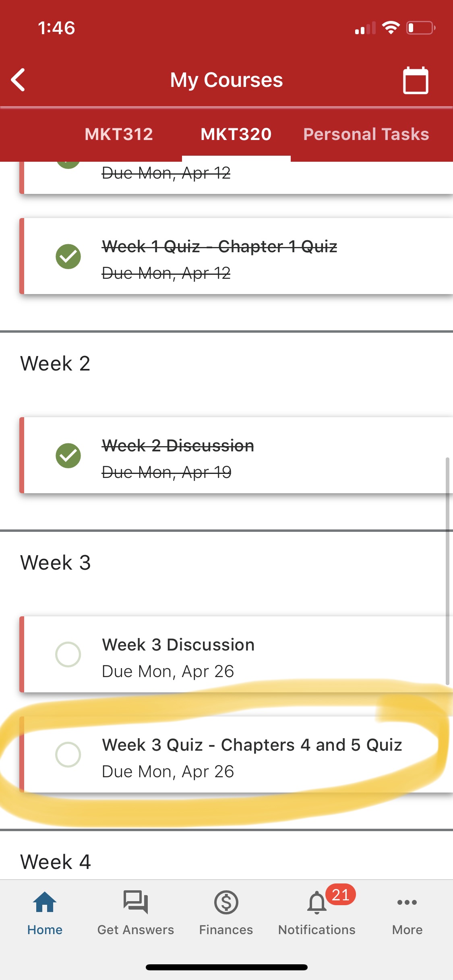Switch to the Personal Tasks tab
The width and height of the screenshot is (453, 980).
pos(366,134)
